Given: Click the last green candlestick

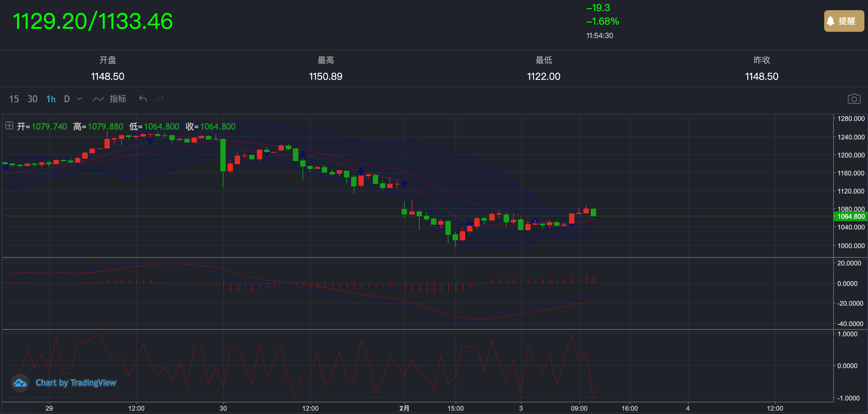Looking at the screenshot, I should pos(593,212).
